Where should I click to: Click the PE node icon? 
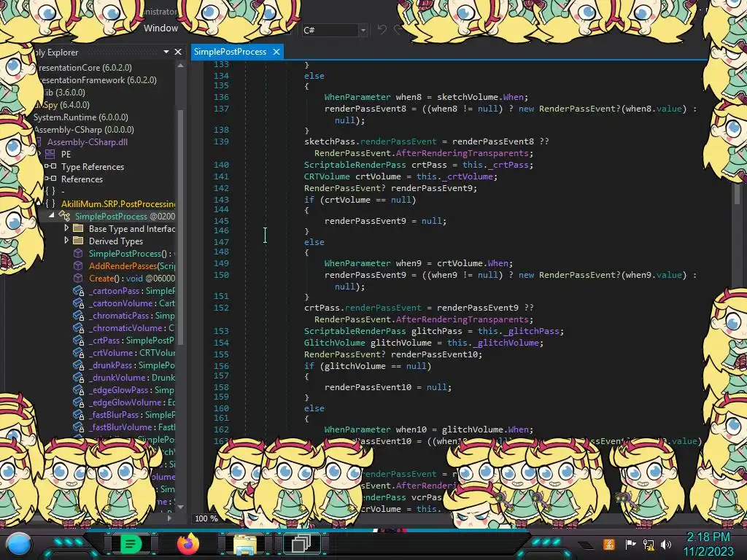pyautogui.click(x=50, y=155)
